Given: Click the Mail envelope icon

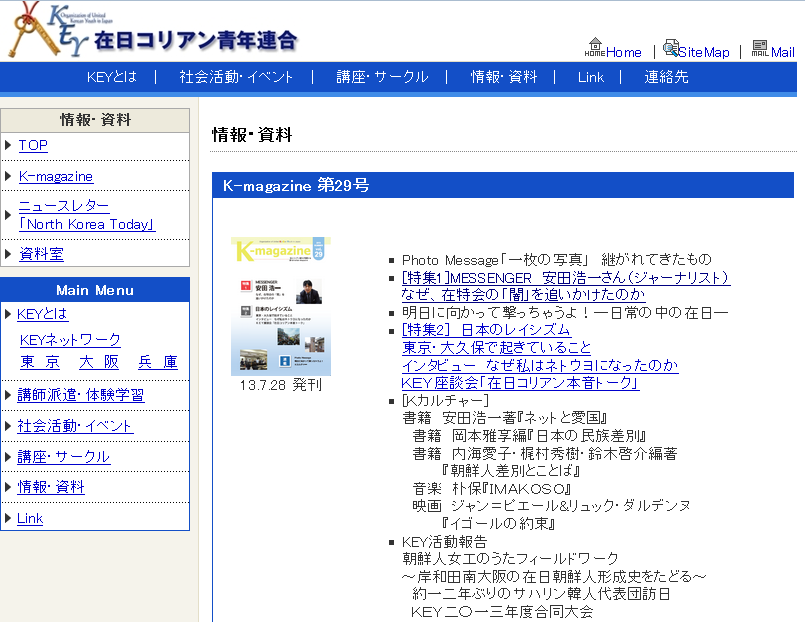Looking at the screenshot, I should [x=760, y=48].
